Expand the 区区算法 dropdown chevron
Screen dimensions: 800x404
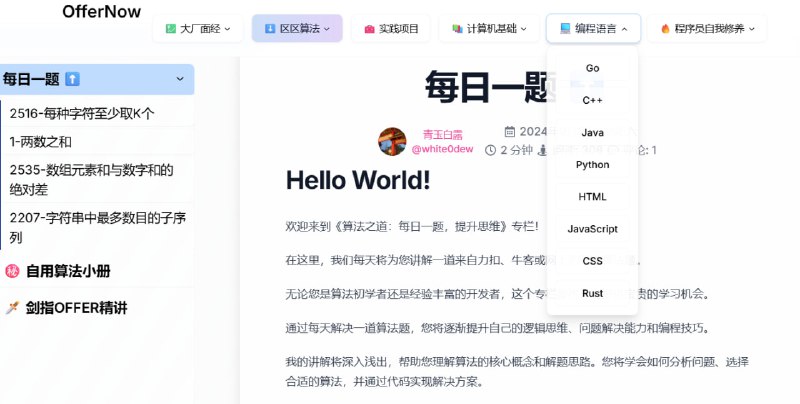coord(327,29)
